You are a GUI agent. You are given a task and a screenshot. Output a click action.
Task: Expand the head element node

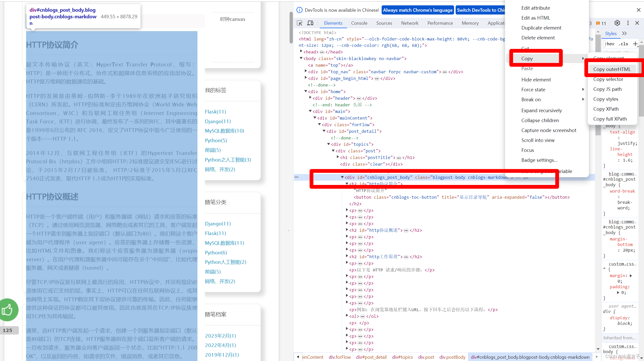pos(301,52)
